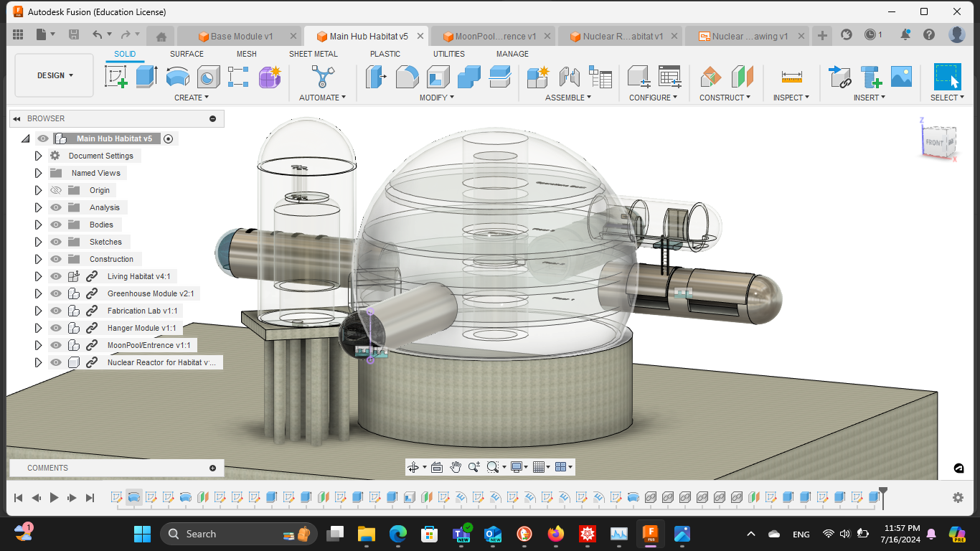The height and width of the screenshot is (551, 980).
Task: Hide the Origin folder visibility
Action: tap(56, 190)
